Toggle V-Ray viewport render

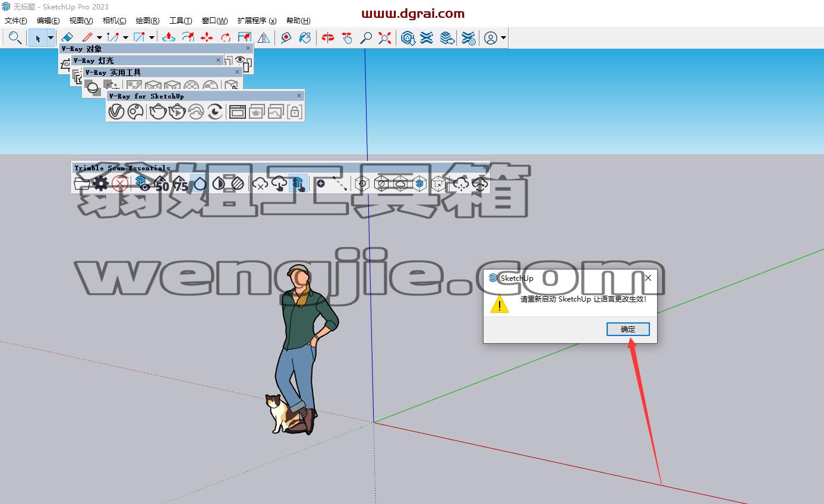[215, 111]
